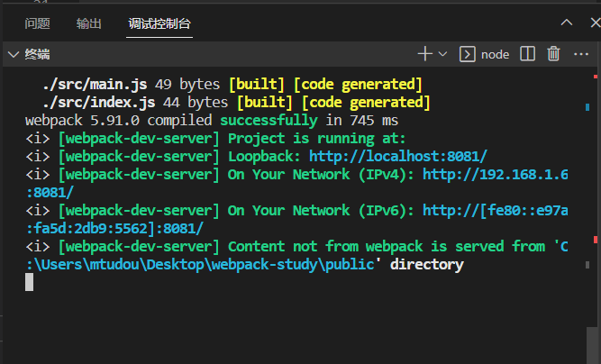601x364 pixels.
Task: Click the new terminal plus icon
Action: [425, 54]
